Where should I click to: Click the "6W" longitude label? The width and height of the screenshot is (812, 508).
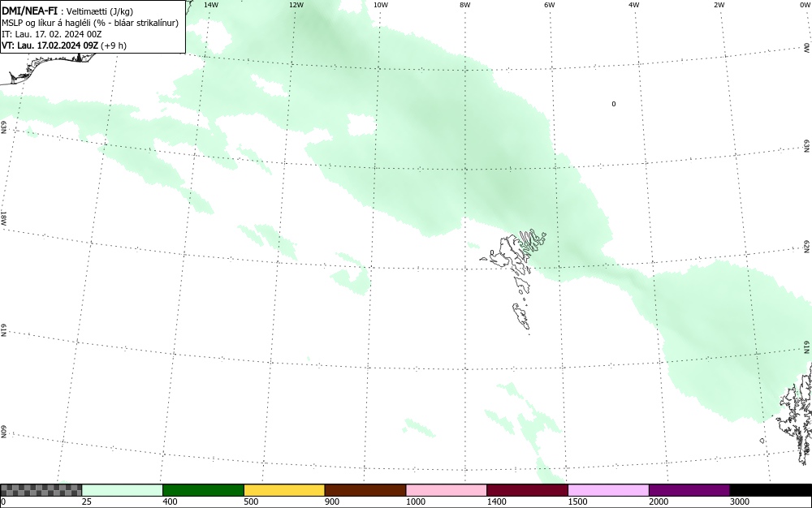pyautogui.click(x=550, y=5)
